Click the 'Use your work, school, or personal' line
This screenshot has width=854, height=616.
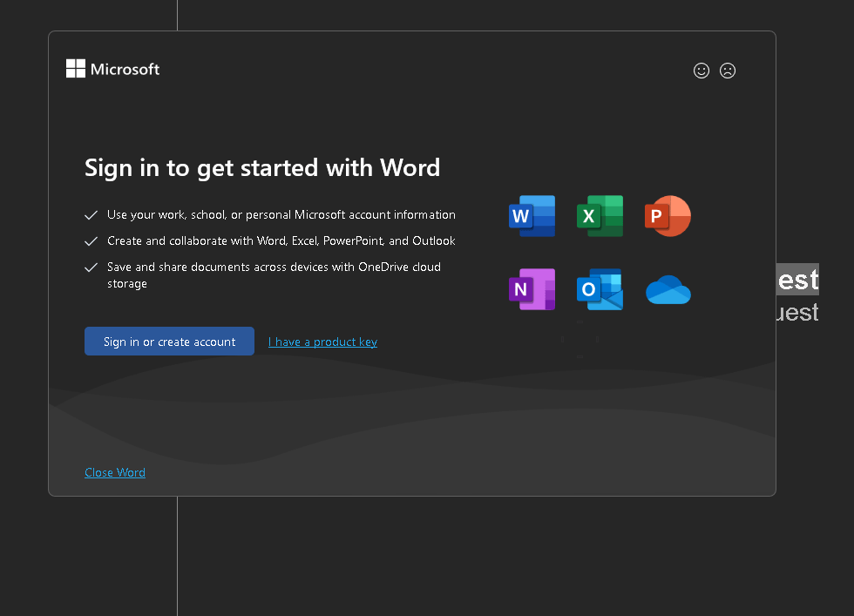point(281,214)
